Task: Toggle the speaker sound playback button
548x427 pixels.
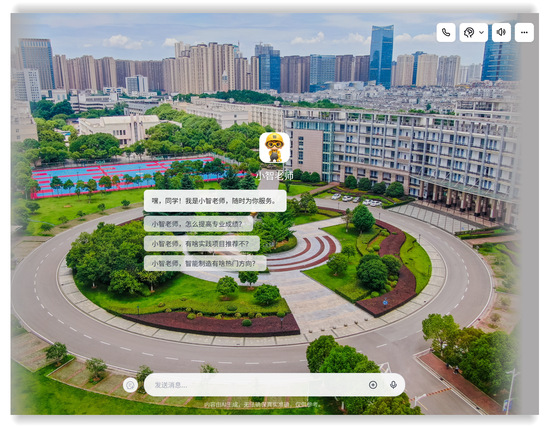Action: [501, 32]
